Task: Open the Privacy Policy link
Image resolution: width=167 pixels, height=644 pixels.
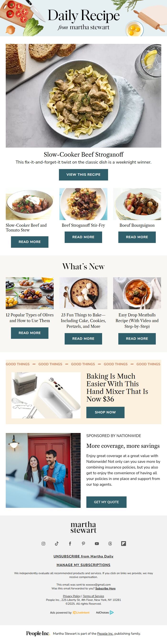Action: [x=72, y=596]
